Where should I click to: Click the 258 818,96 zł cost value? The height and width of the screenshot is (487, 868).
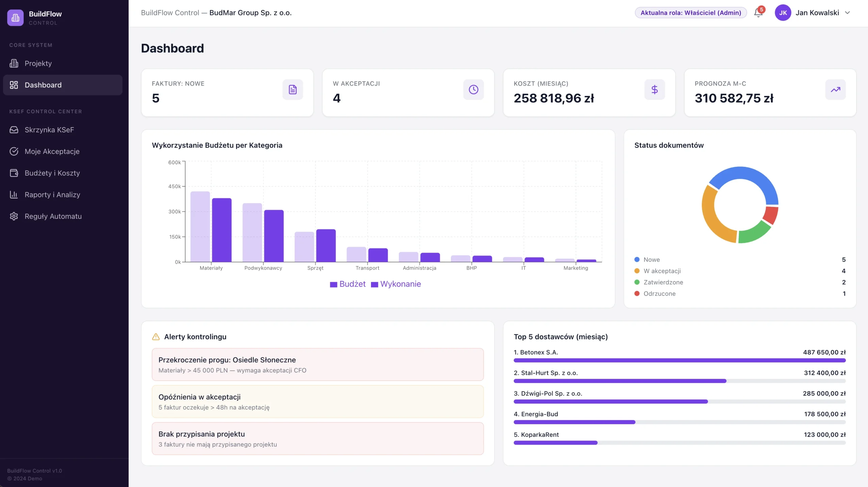point(554,98)
